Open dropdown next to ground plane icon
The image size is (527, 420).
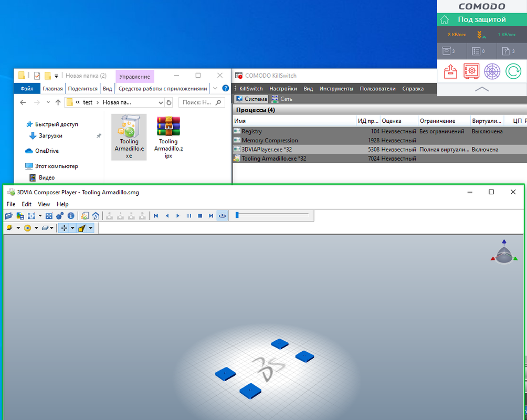pos(52,228)
